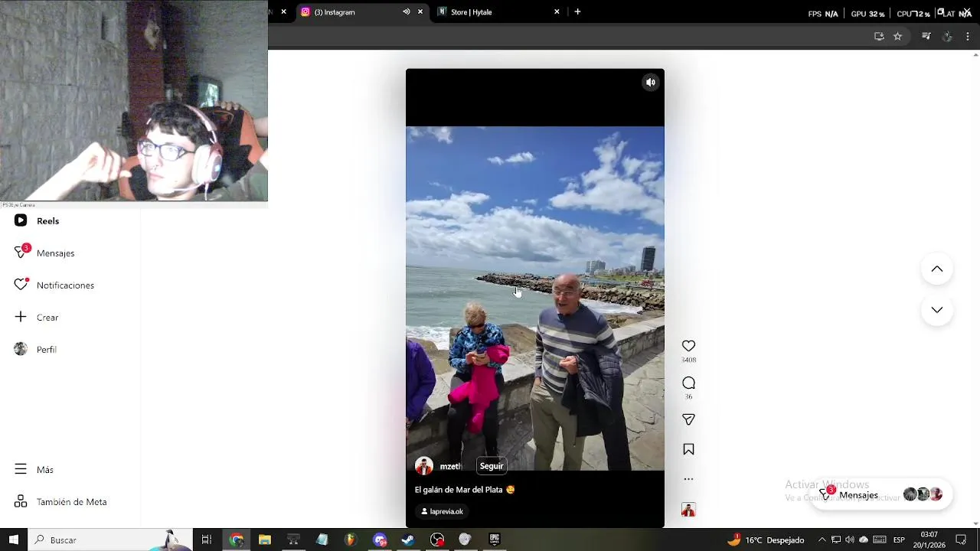Mute the Instagram tab via its speaker icon

click(x=406, y=12)
